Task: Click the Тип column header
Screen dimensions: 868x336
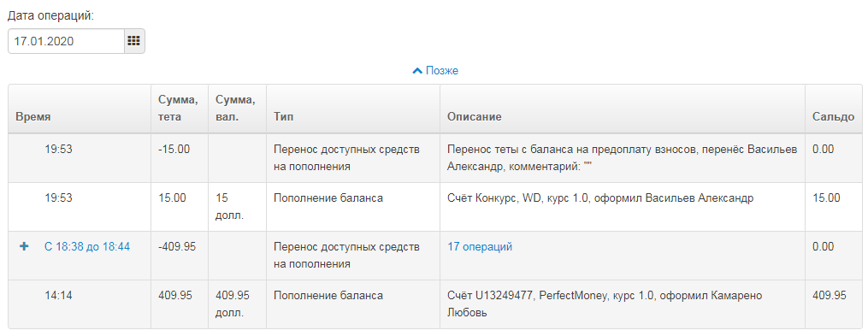Action: [353, 109]
